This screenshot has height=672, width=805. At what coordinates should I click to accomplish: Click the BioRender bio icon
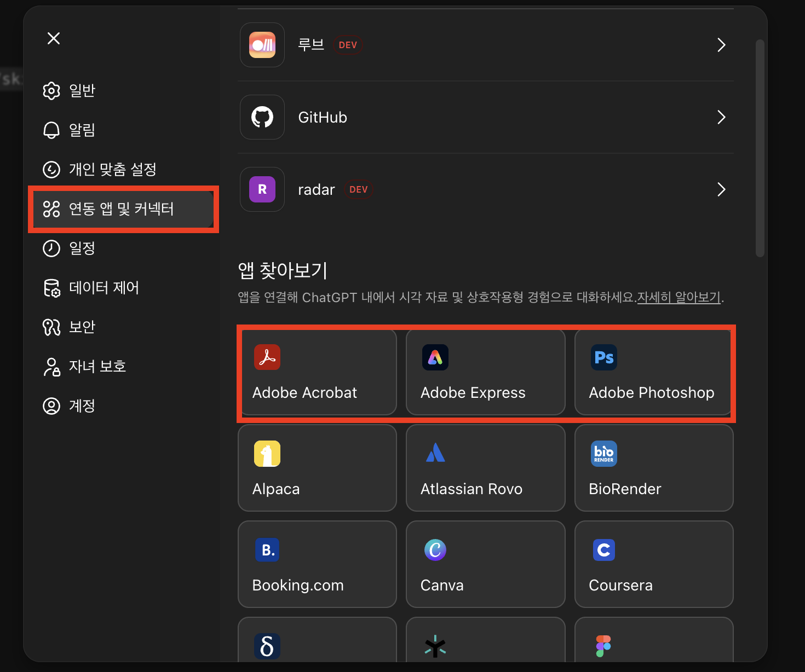coord(604,454)
